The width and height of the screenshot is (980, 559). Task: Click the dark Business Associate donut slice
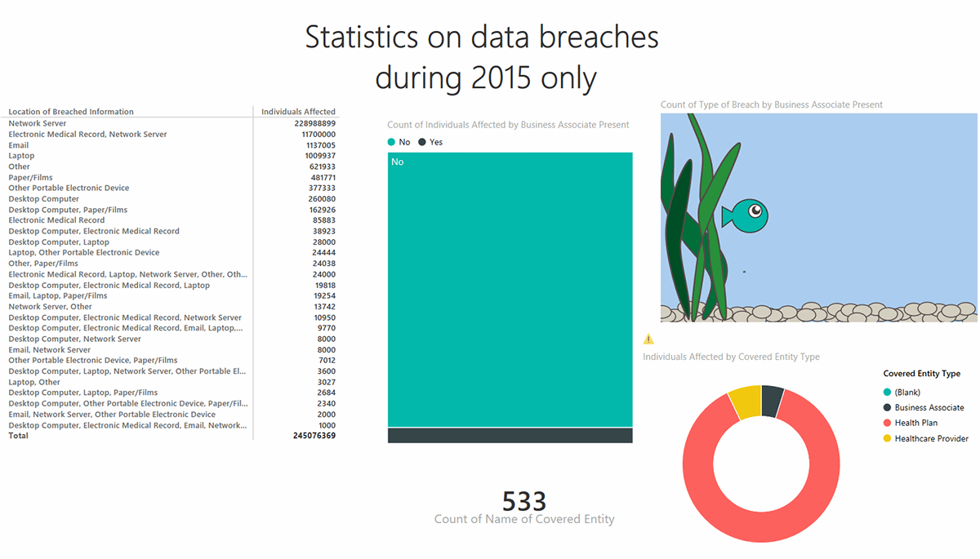tap(773, 400)
